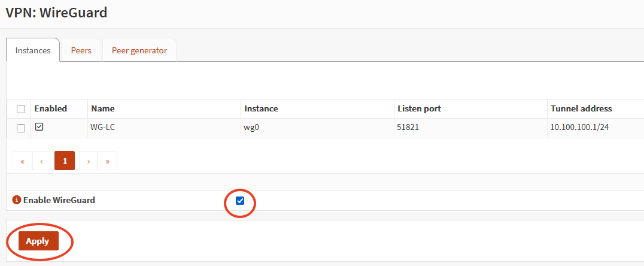The image size is (644, 266).
Task: Jump to the last page of instances
Action: (107, 161)
